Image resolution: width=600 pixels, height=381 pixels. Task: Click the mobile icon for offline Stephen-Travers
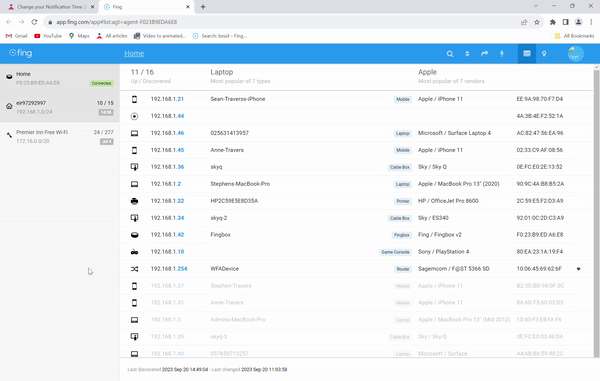pyautogui.click(x=134, y=286)
